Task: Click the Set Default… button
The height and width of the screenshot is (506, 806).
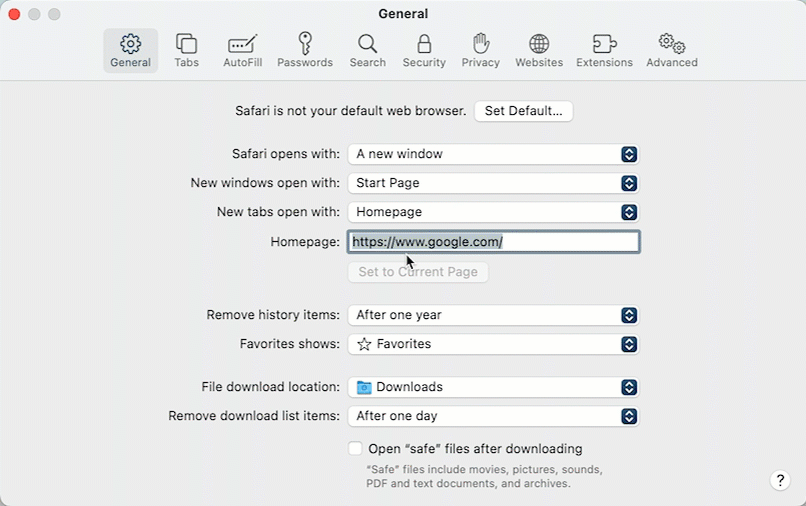Action: point(523,111)
